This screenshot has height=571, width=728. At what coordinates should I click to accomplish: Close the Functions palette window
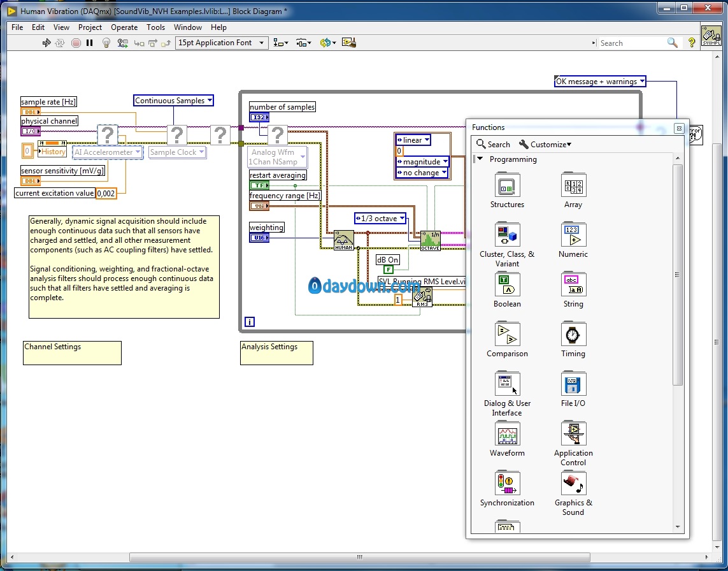(679, 128)
